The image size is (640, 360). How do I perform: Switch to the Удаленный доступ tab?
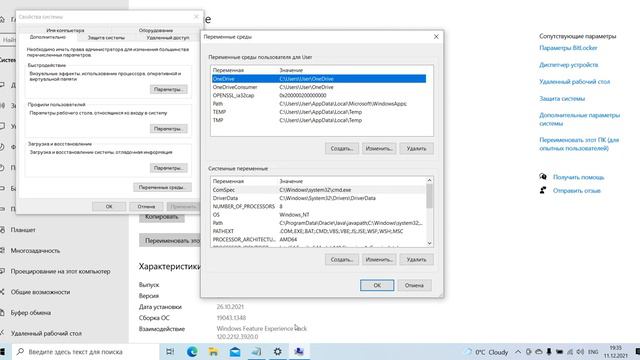pyautogui.click(x=168, y=38)
